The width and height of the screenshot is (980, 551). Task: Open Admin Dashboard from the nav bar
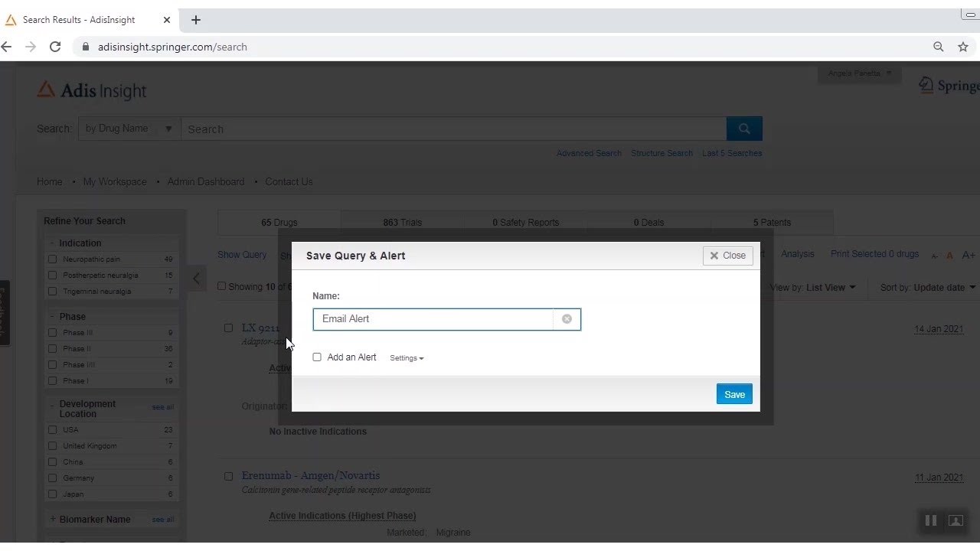(206, 181)
